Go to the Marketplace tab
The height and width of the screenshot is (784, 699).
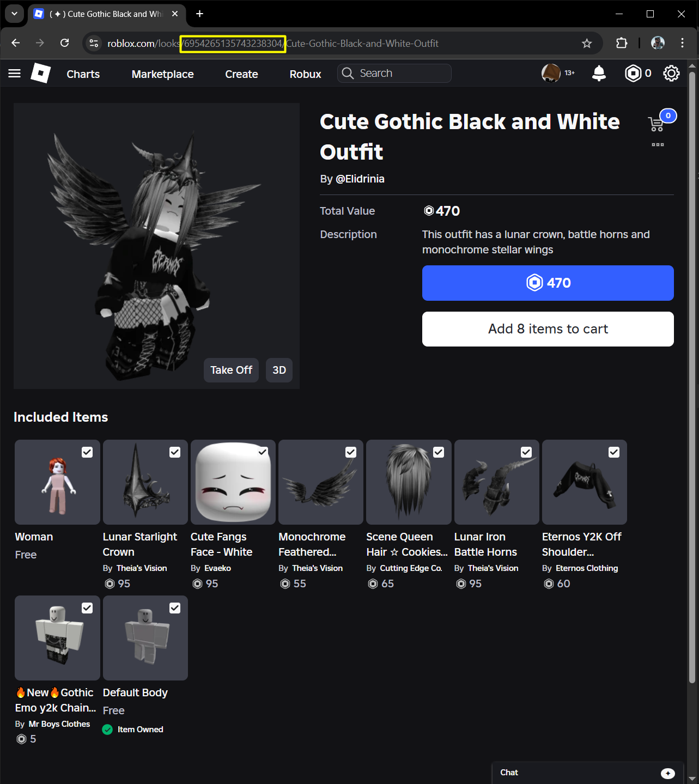[x=162, y=74]
